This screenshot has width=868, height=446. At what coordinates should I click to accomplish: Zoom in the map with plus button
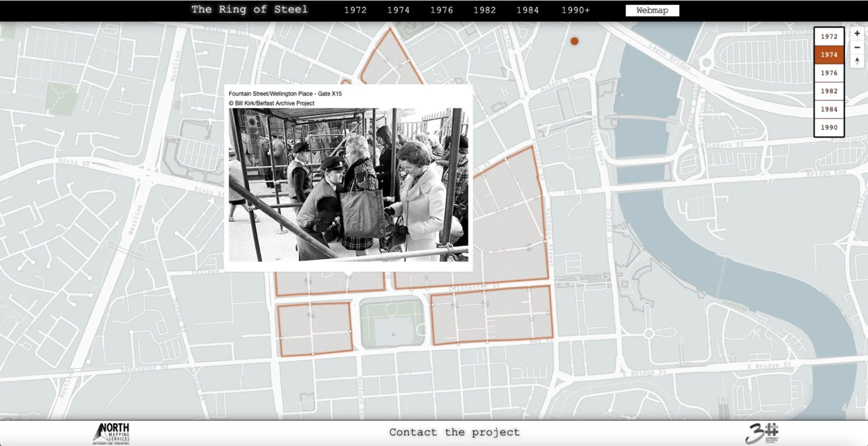click(x=857, y=34)
